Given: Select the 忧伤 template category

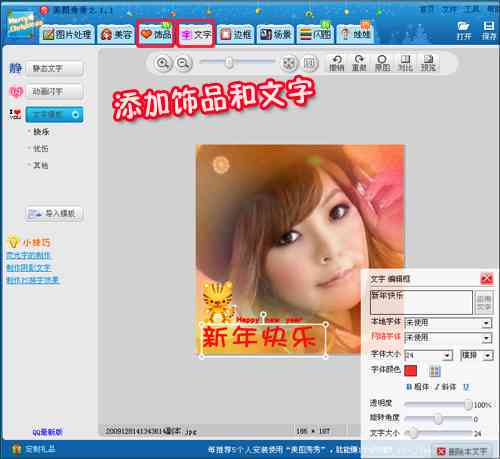Looking at the screenshot, I should (x=41, y=149).
